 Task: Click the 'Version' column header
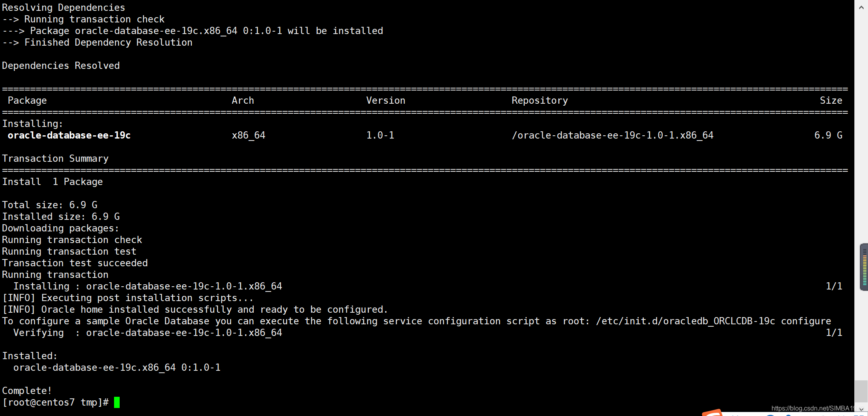point(386,100)
